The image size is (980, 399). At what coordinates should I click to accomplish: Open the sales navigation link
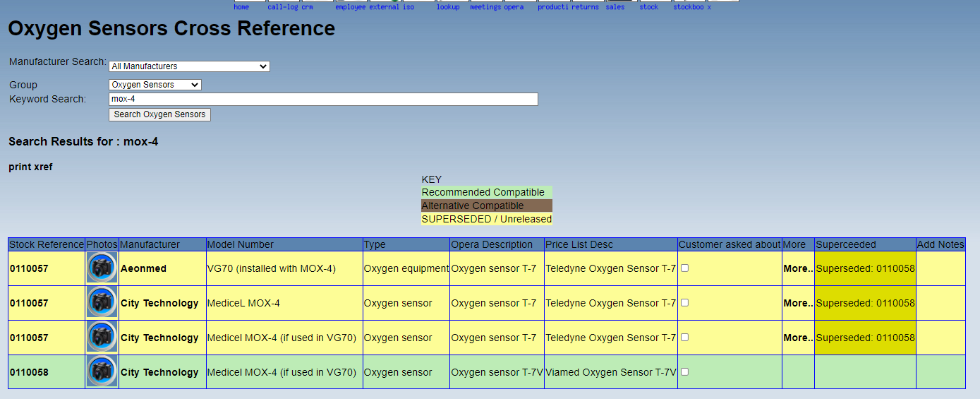pyautogui.click(x=615, y=7)
